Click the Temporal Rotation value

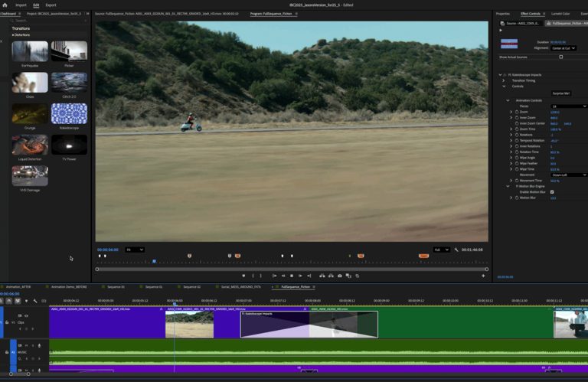554,141
